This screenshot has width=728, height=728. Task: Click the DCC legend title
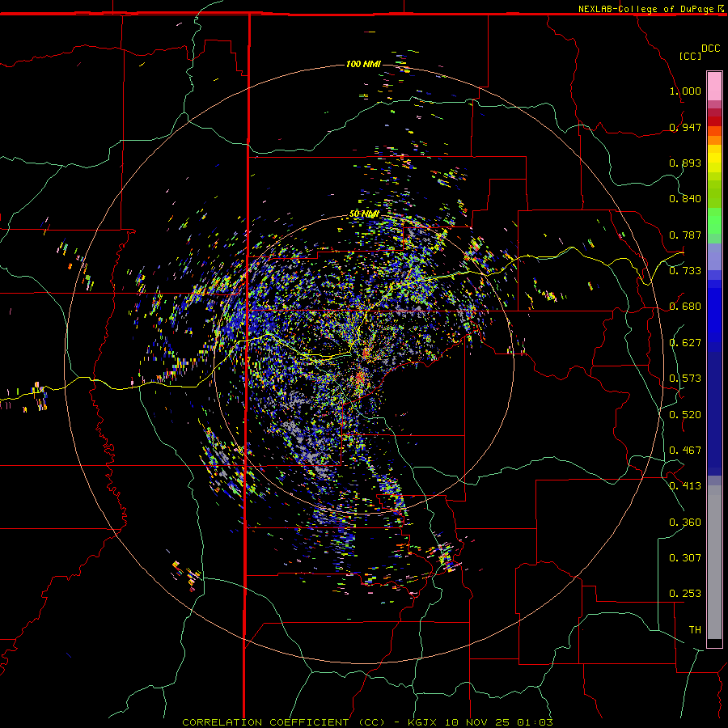pos(710,49)
